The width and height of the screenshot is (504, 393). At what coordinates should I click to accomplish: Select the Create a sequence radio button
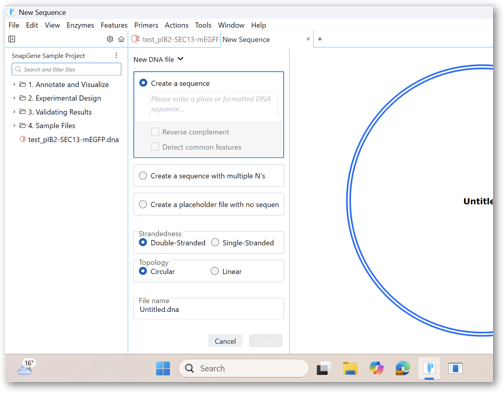coord(143,83)
